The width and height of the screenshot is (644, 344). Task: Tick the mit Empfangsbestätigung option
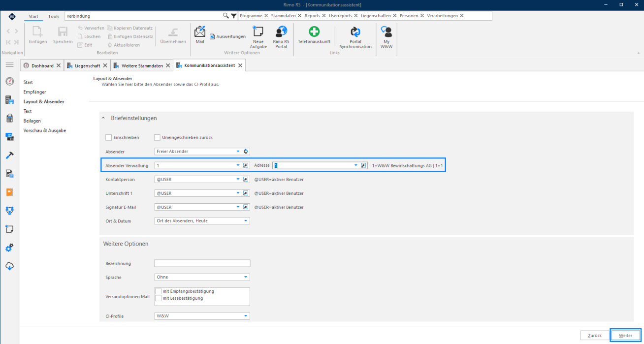(159, 291)
